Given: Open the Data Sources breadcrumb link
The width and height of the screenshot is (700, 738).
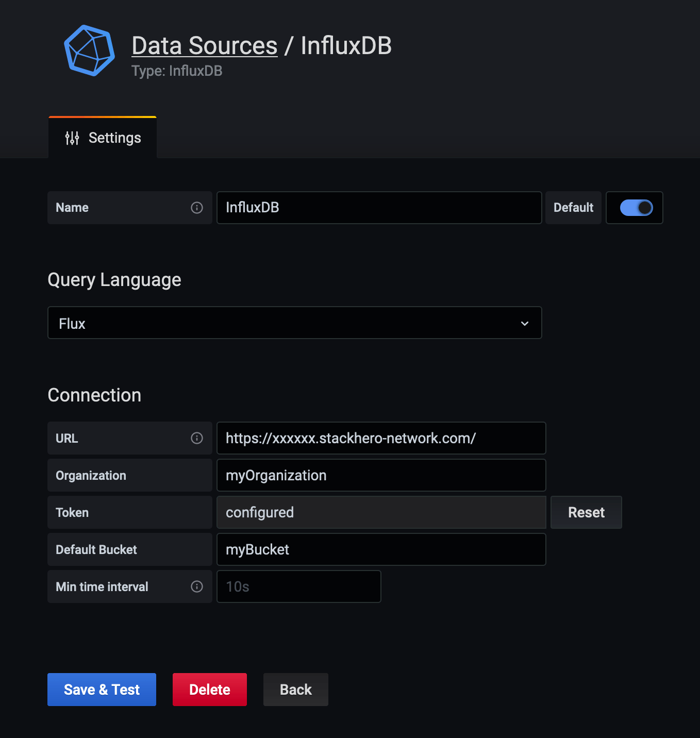Looking at the screenshot, I should point(204,46).
